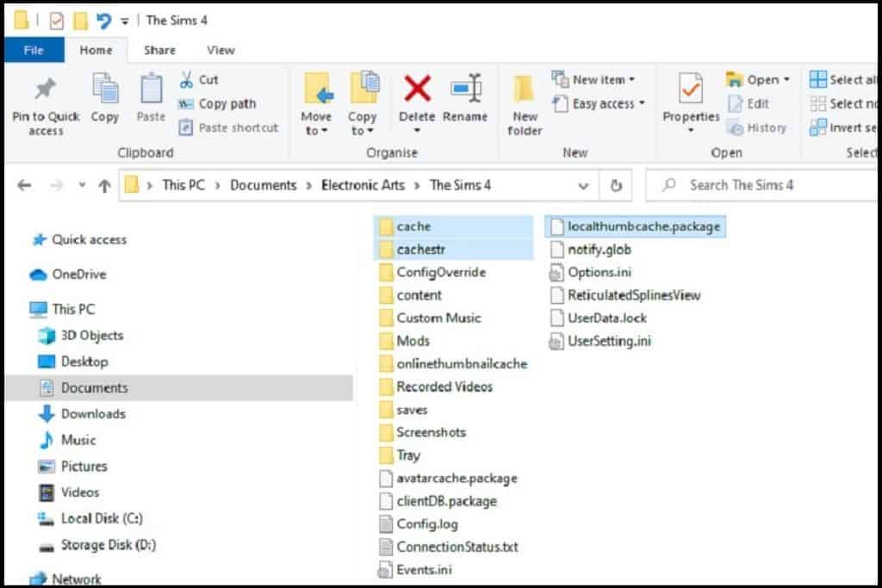This screenshot has width=882, height=588.
Task: Expand the Properties dropdown arrow
Action: (691, 130)
